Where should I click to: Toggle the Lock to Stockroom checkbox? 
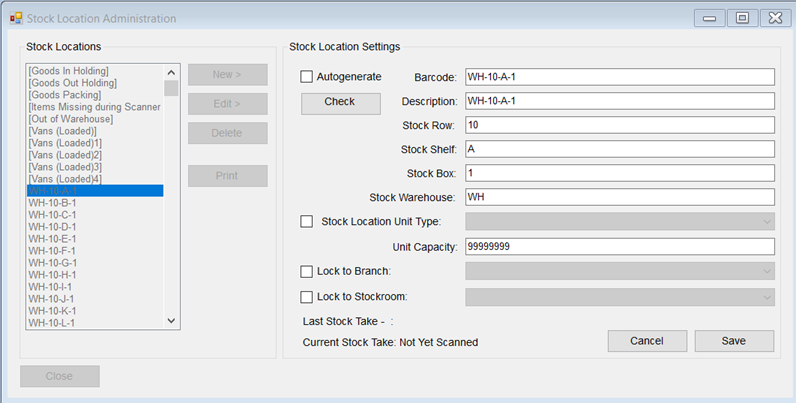(307, 297)
